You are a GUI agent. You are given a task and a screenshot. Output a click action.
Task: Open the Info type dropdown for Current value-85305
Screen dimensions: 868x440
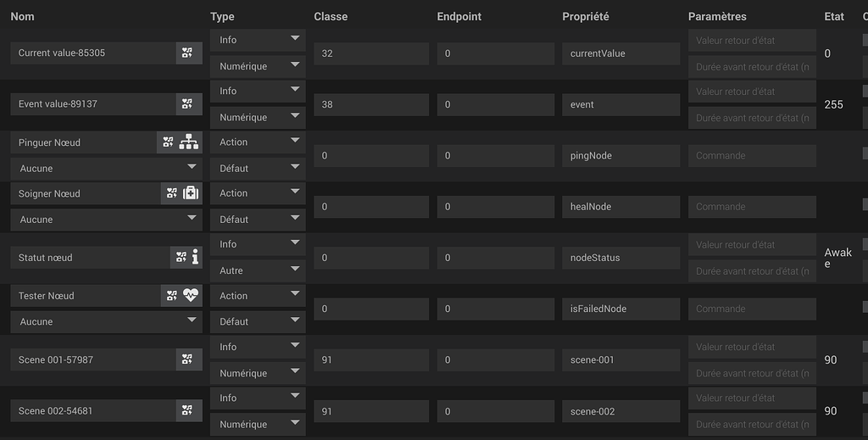258,40
